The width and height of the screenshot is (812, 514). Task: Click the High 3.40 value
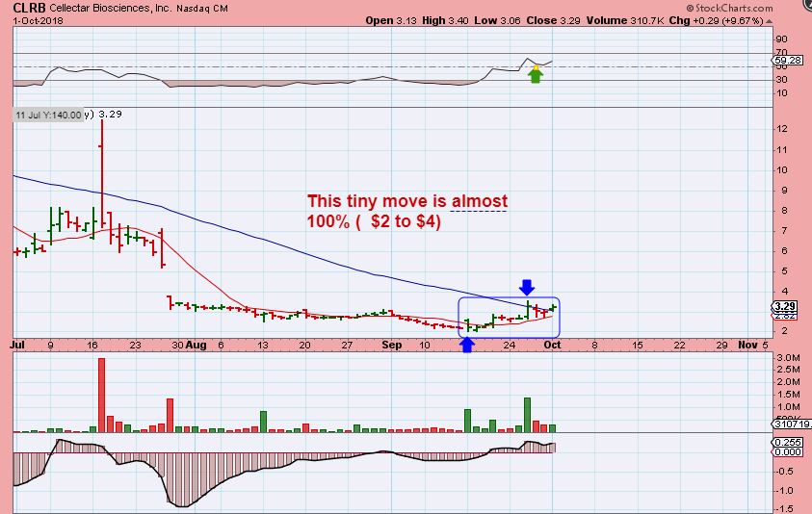pos(445,21)
